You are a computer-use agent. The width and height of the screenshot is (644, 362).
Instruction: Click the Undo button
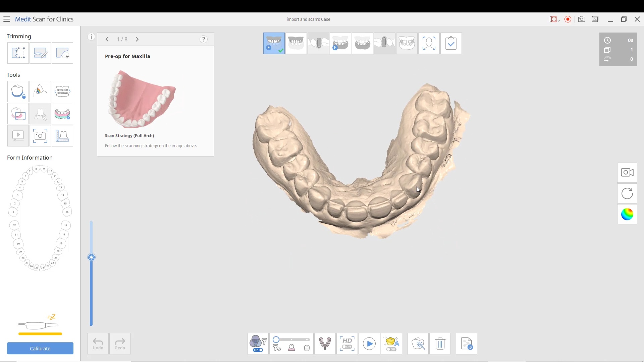(98, 344)
